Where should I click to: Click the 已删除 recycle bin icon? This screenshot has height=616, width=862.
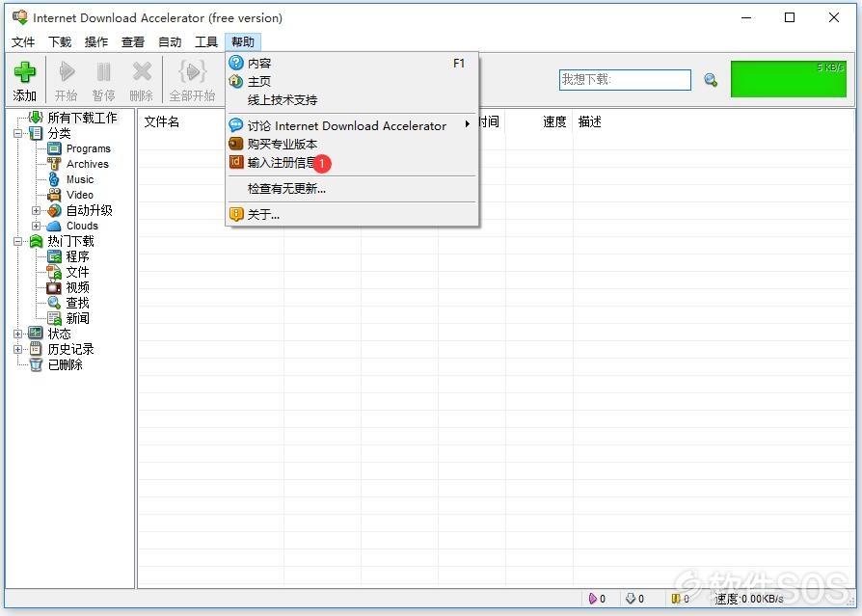(x=36, y=364)
